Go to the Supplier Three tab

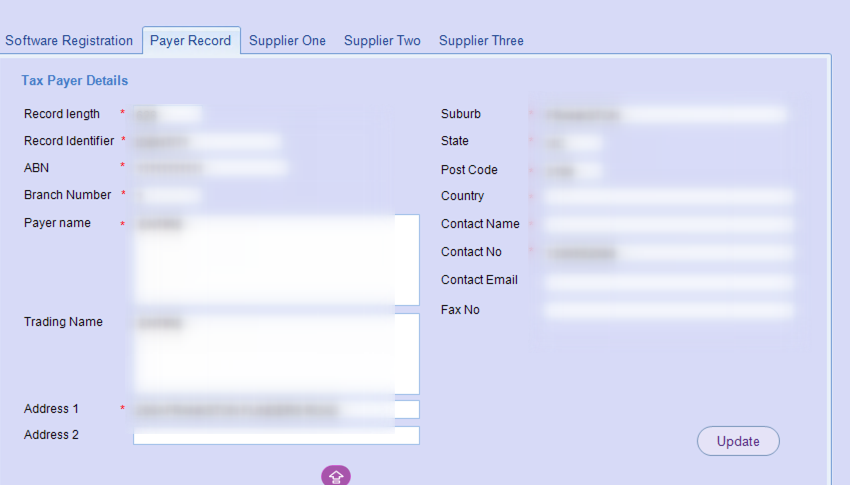point(481,41)
